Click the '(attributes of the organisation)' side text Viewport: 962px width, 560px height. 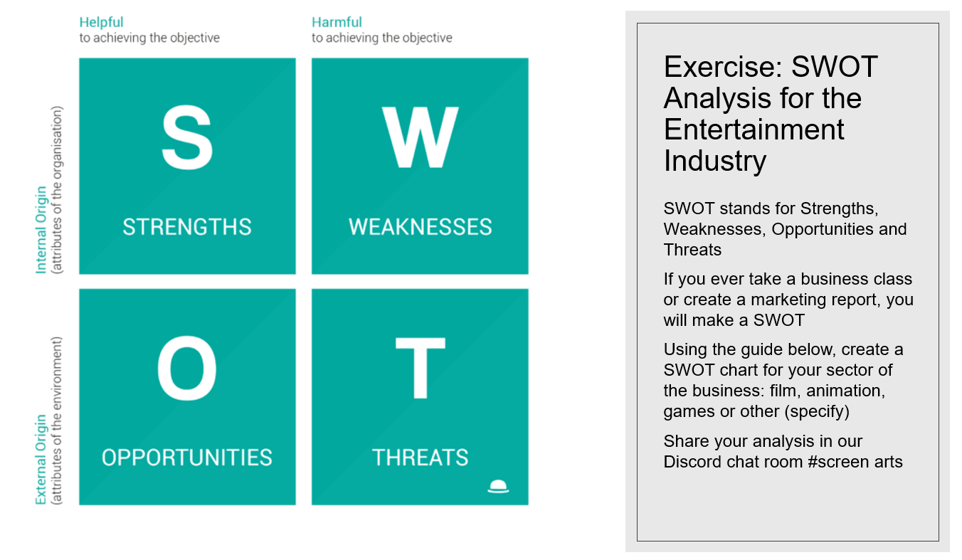(58, 190)
